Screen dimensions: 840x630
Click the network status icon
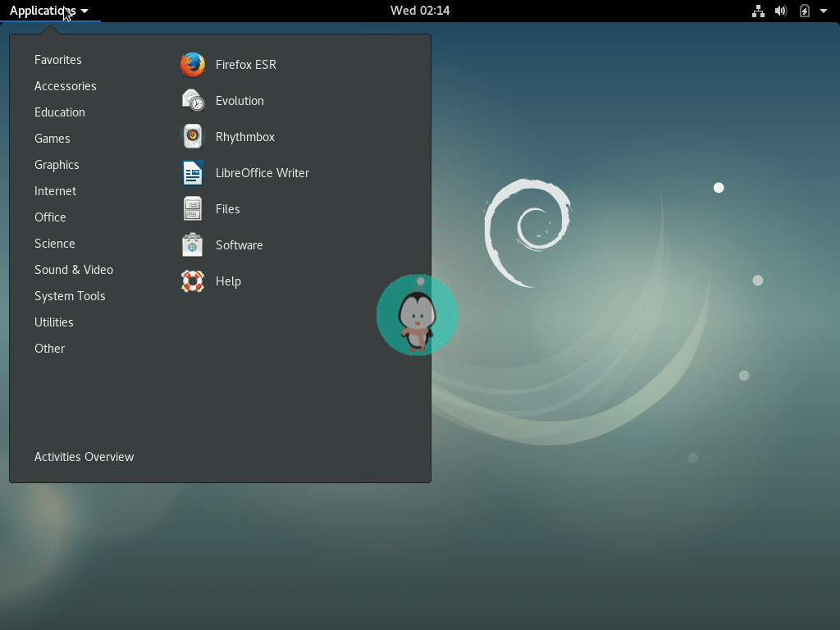click(x=758, y=11)
